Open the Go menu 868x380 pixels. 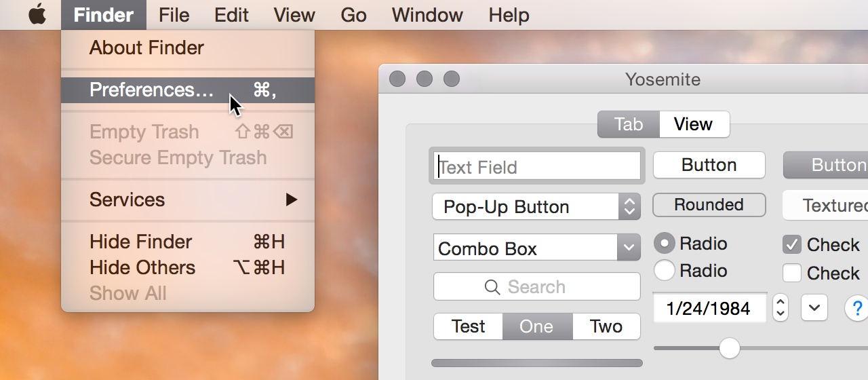(353, 15)
